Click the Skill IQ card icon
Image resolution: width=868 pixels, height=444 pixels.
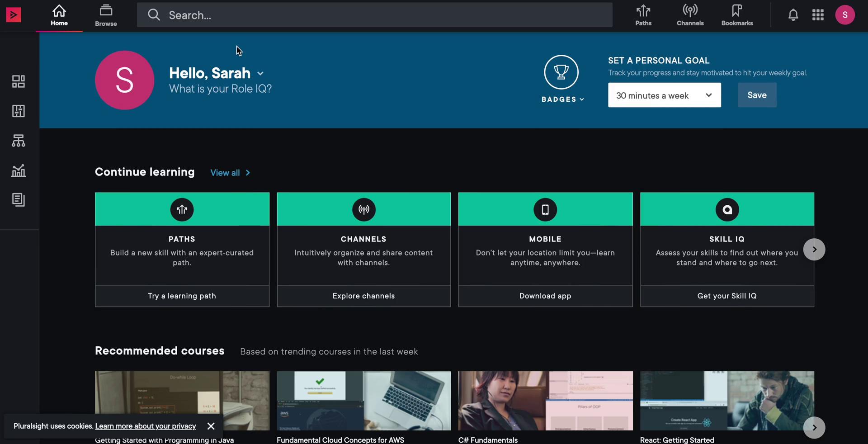pyautogui.click(x=727, y=210)
